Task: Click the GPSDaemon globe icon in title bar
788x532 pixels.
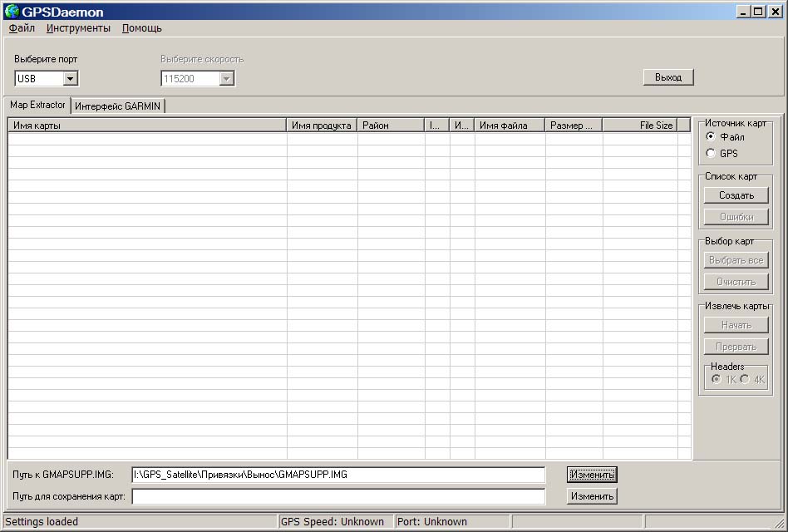Action: point(12,12)
